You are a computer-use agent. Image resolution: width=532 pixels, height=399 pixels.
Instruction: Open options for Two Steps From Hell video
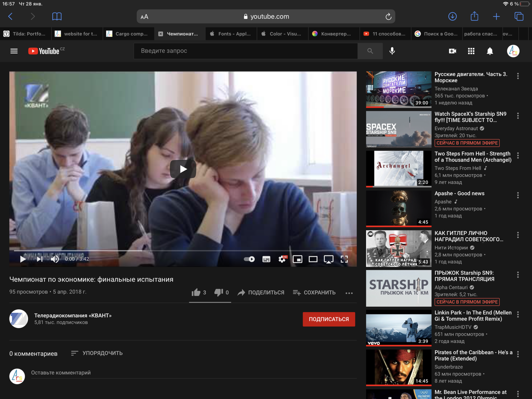pos(518,156)
